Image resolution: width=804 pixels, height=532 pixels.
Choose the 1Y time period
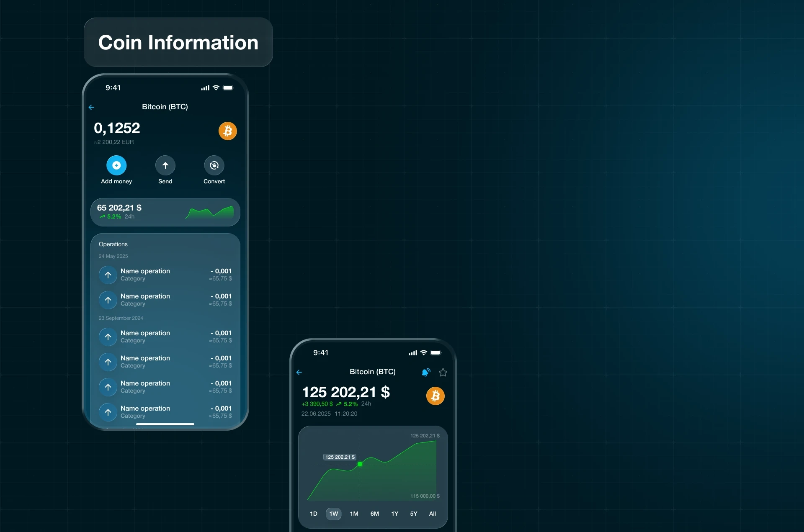click(x=395, y=514)
